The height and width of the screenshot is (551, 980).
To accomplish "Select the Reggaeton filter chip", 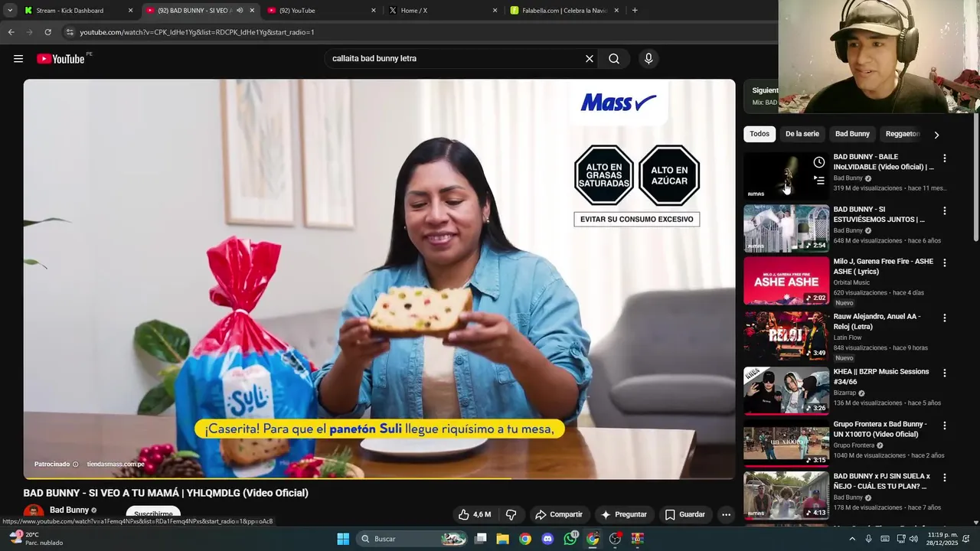I will [x=902, y=134].
